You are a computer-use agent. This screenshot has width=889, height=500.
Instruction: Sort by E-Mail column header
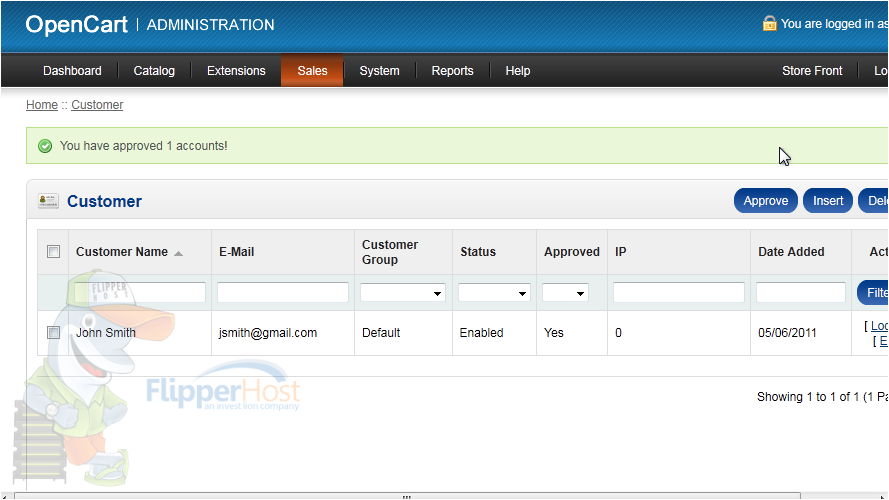236,252
